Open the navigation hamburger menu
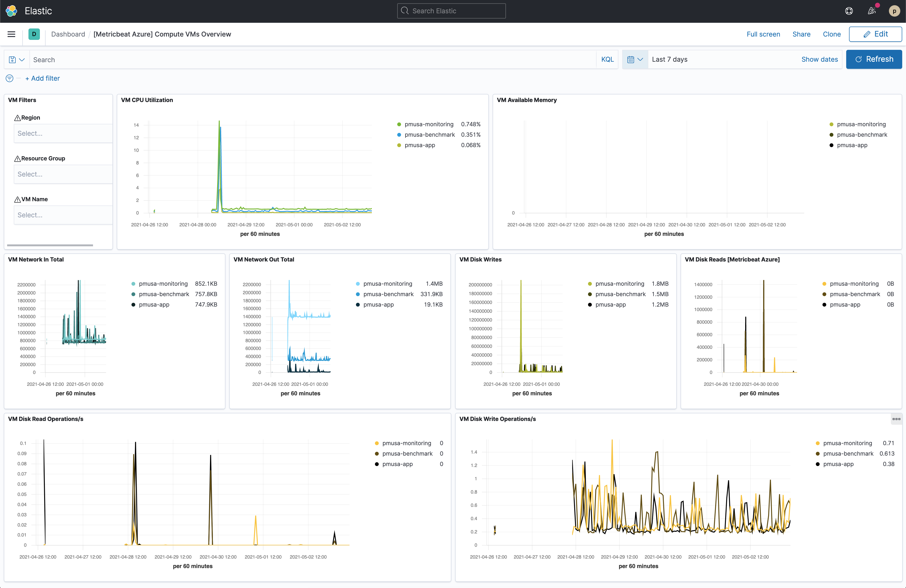 click(11, 34)
